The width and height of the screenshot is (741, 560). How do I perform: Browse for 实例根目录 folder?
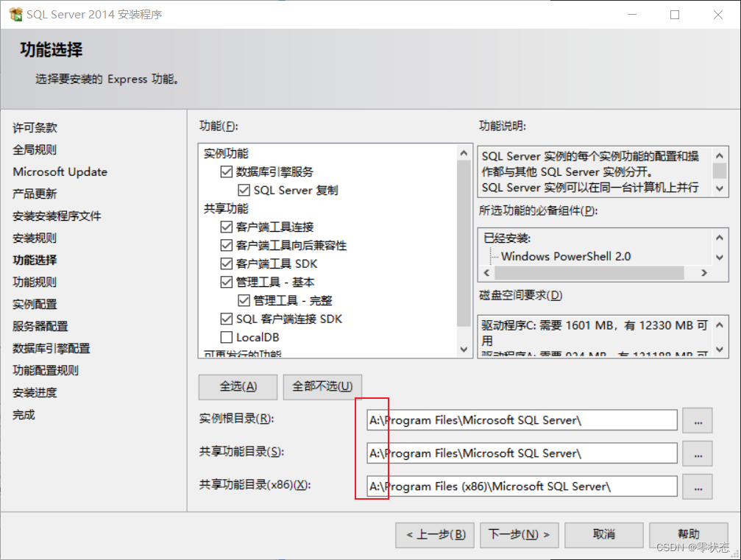coord(698,421)
